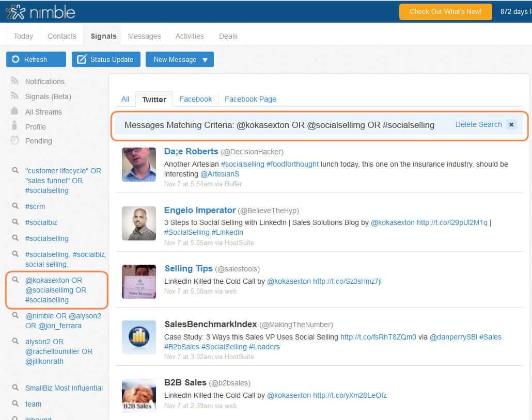Click Check Out What's New! button
This screenshot has width=532, height=420.
[445, 11]
